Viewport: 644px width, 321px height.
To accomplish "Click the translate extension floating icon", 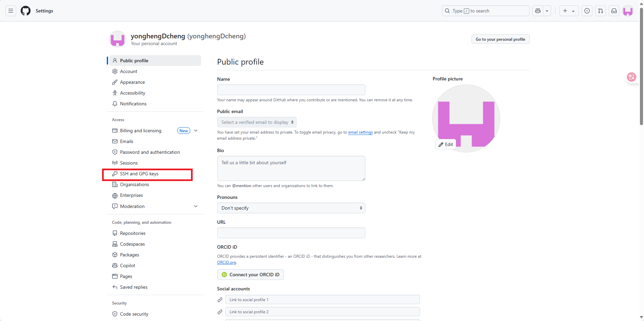I will tap(631, 77).
